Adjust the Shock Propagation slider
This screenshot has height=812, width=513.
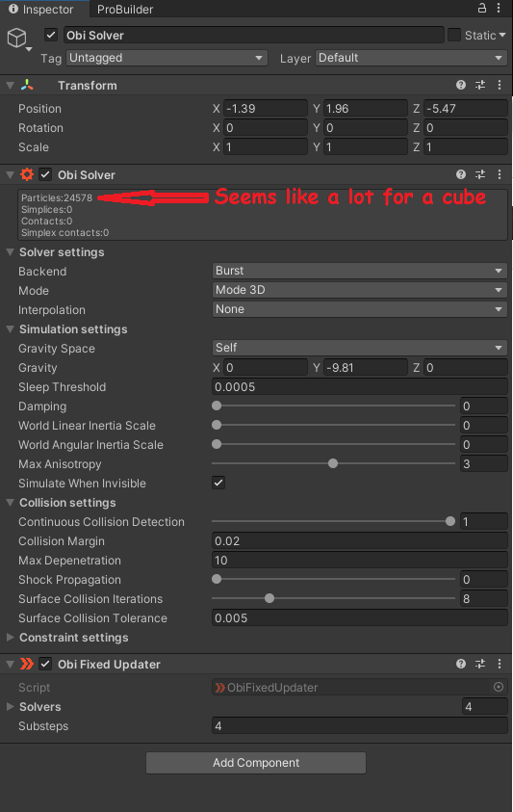click(333, 580)
